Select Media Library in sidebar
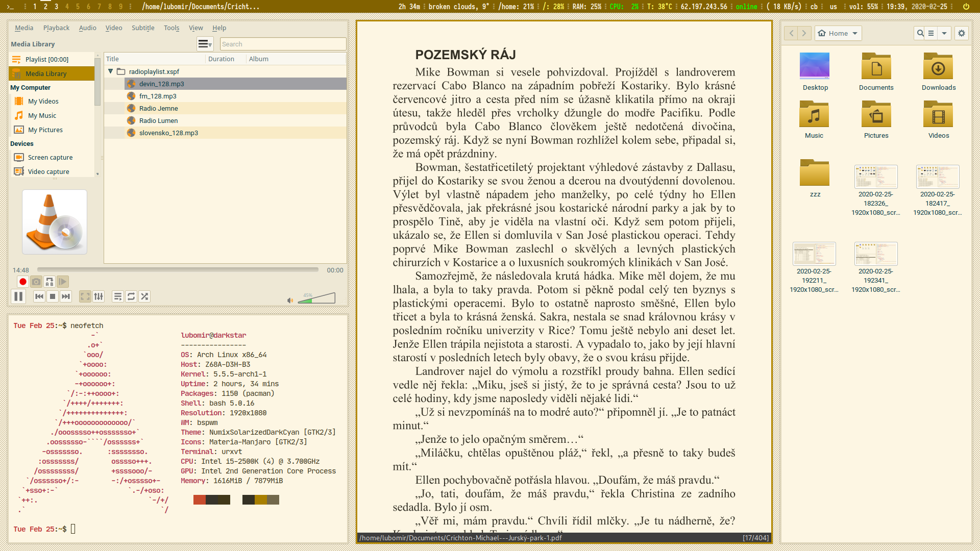 (x=52, y=73)
